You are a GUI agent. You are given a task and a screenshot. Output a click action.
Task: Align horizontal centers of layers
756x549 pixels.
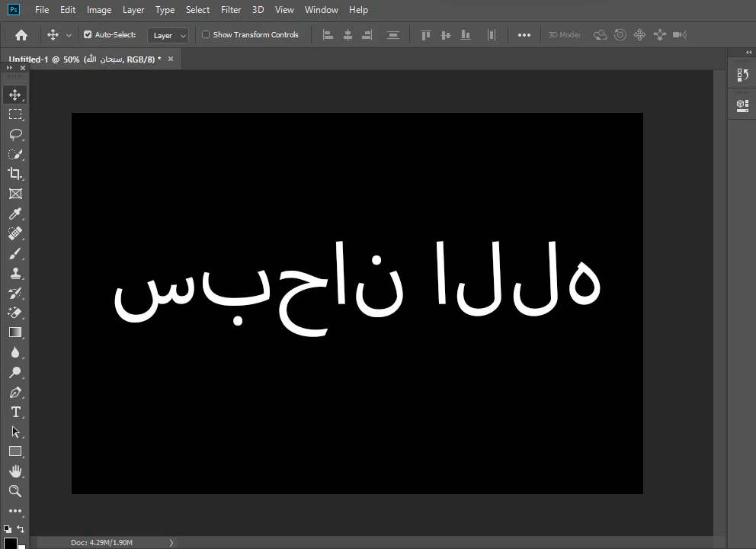coord(348,35)
